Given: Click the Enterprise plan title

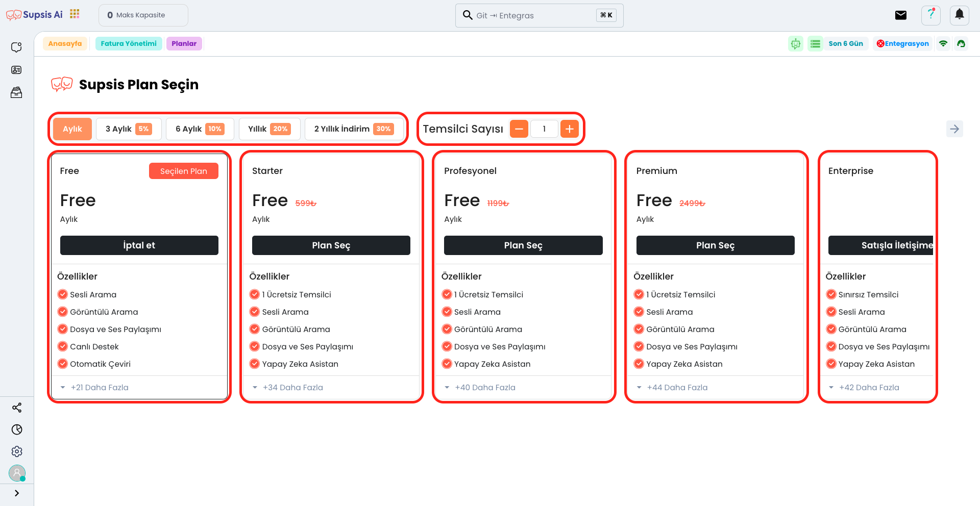Looking at the screenshot, I should [851, 171].
